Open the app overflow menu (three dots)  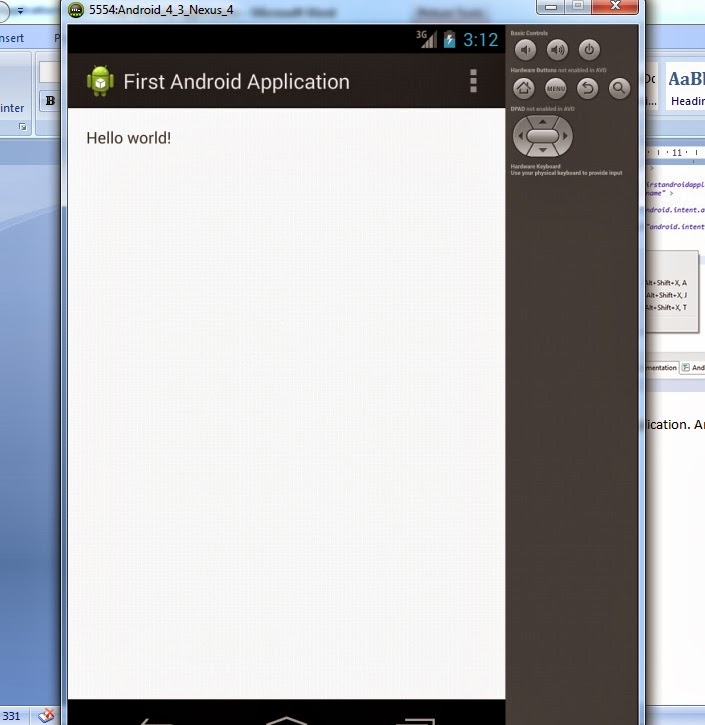tap(473, 81)
